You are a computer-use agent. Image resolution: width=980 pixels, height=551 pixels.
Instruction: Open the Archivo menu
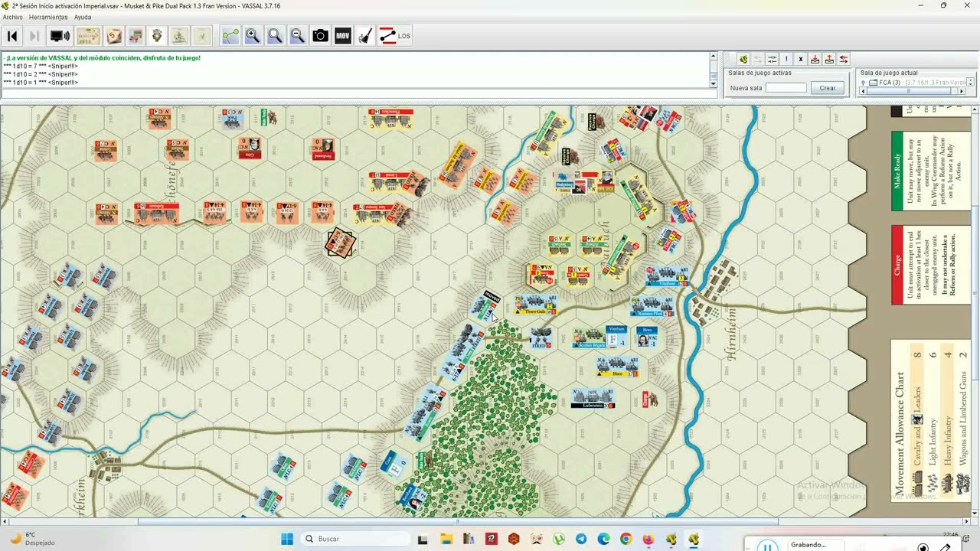13,17
